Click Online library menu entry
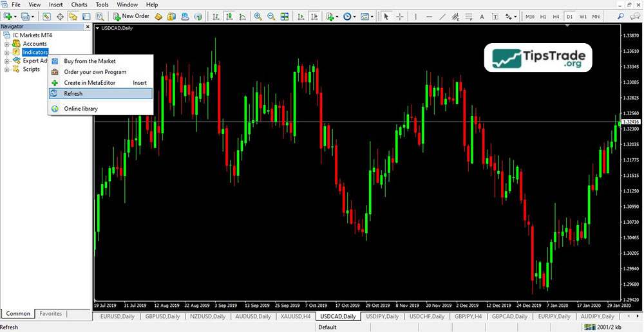 tap(80, 109)
